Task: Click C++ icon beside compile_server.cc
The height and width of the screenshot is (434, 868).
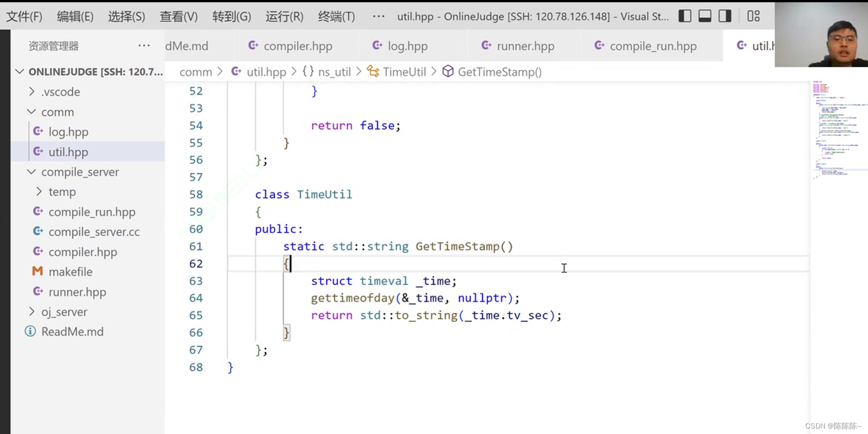Action: [38, 231]
